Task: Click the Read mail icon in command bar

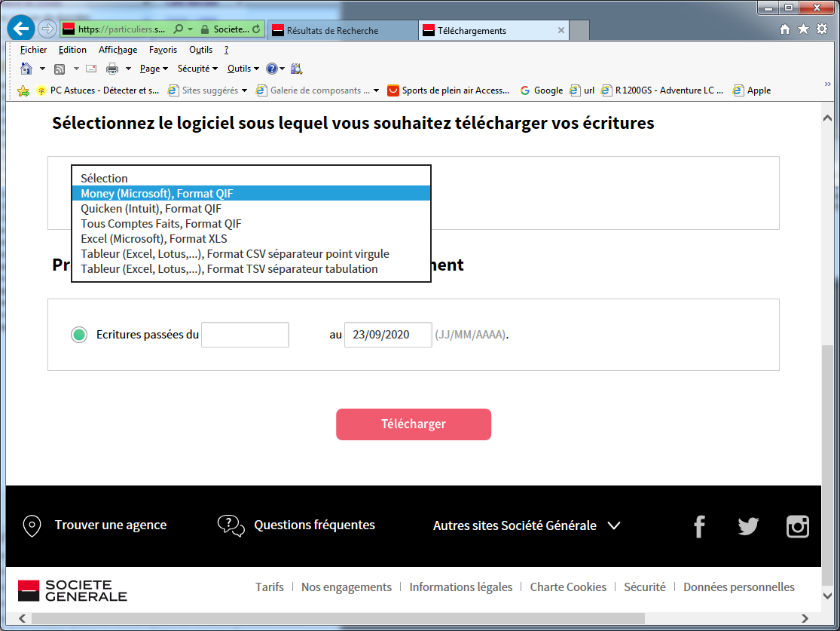Action: (x=92, y=69)
